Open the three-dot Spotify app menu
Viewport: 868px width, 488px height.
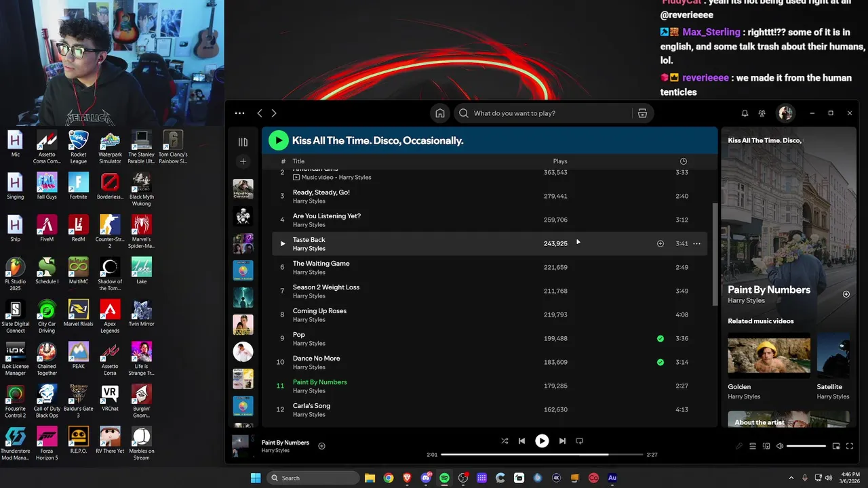tap(239, 113)
